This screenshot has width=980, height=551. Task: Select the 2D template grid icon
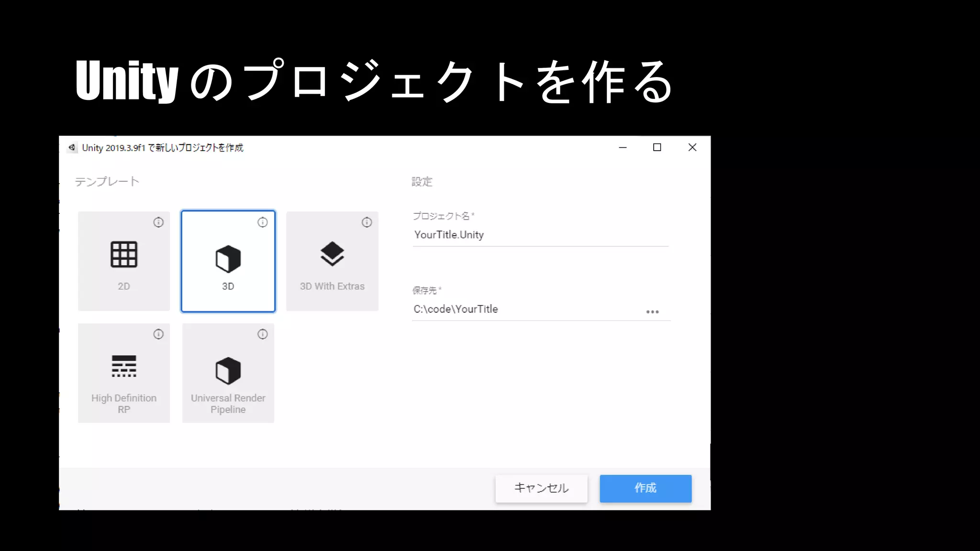tap(124, 254)
